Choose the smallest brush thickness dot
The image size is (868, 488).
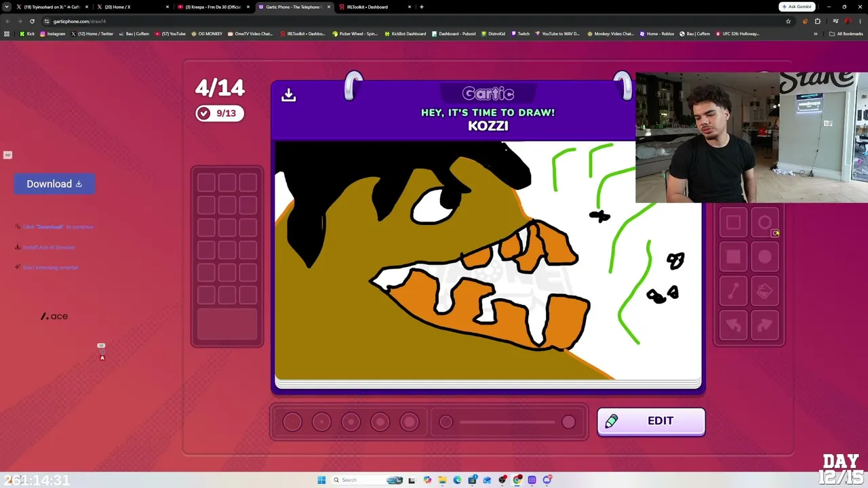point(292,422)
